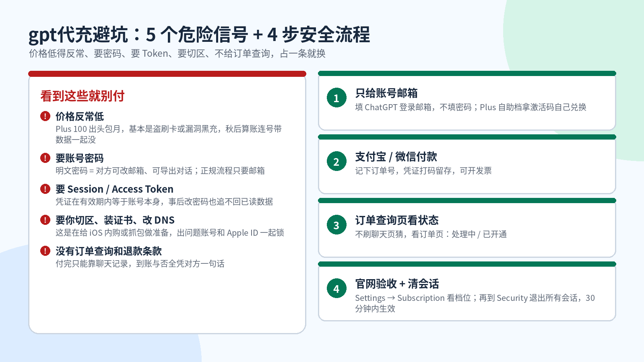Select the heading 要你切区、装证书、改 DNS

pyautogui.click(x=115, y=220)
